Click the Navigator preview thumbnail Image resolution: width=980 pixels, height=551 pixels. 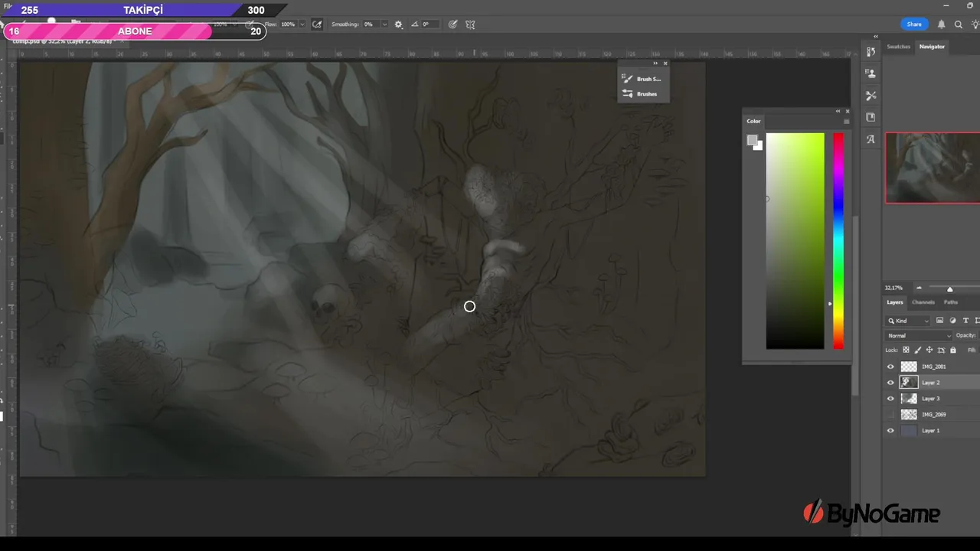tap(933, 168)
